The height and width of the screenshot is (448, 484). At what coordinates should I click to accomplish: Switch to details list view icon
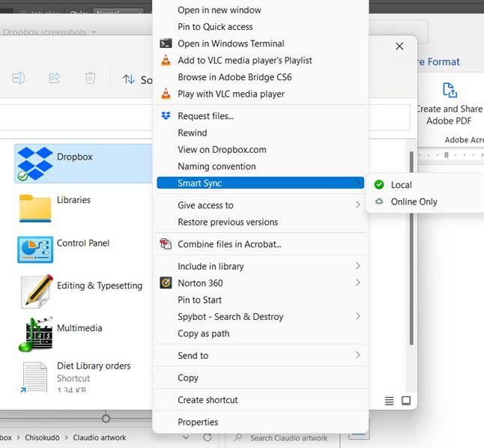point(390,401)
